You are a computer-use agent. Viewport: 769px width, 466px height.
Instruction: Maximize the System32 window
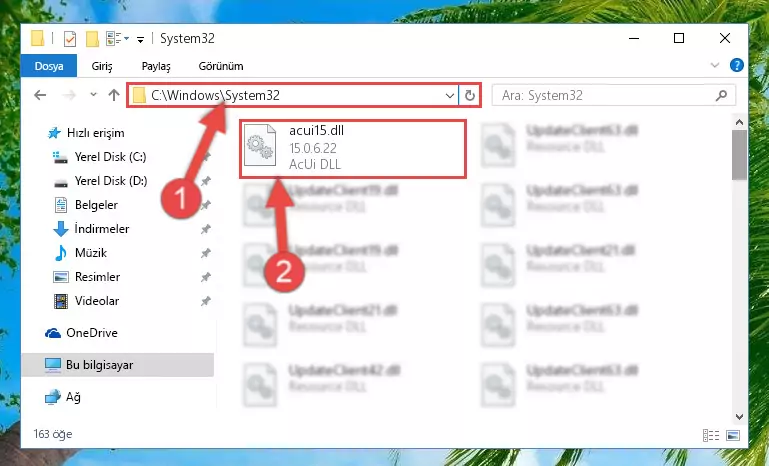(679, 38)
